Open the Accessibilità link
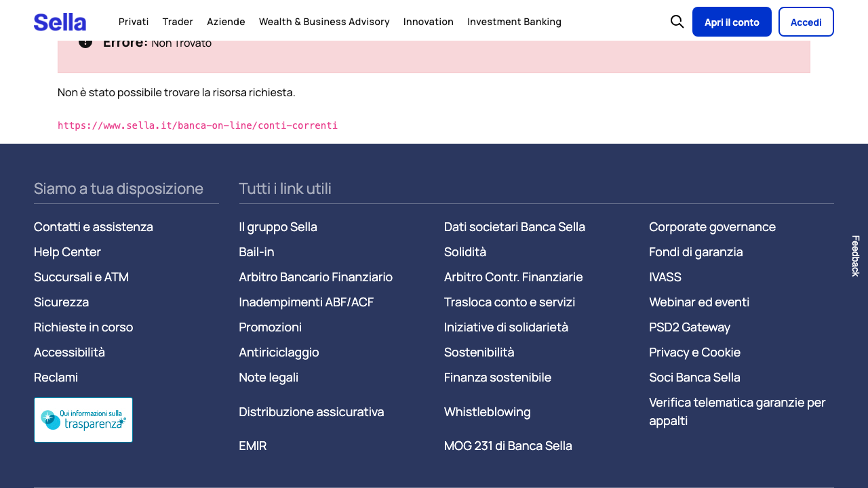Image resolution: width=868 pixels, height=488 pixels. point(69,352)
